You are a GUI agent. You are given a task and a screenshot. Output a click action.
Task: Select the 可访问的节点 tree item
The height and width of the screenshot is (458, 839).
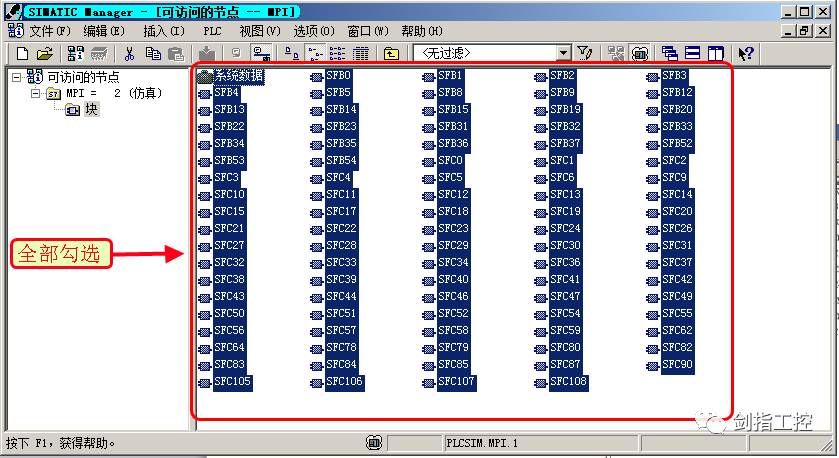(x=83, y=77)
